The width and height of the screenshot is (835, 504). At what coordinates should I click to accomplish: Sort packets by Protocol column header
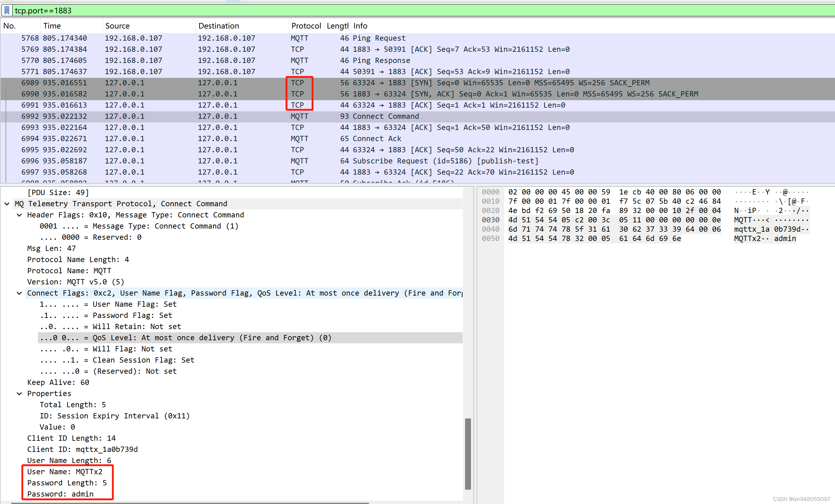[x=306, y=26]
